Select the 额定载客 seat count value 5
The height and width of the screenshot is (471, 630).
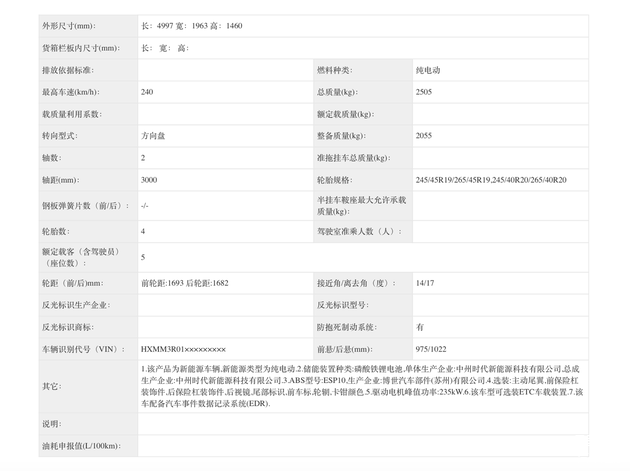pos(143,257)
